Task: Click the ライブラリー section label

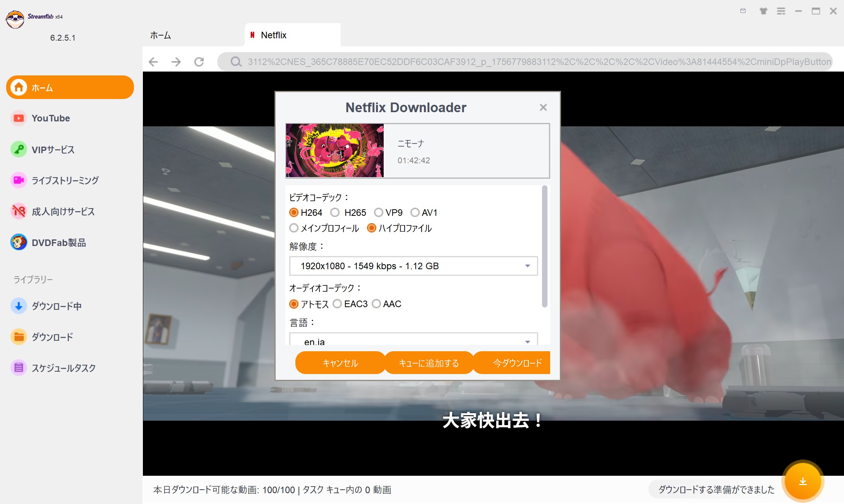Action: tap(33, 279)
